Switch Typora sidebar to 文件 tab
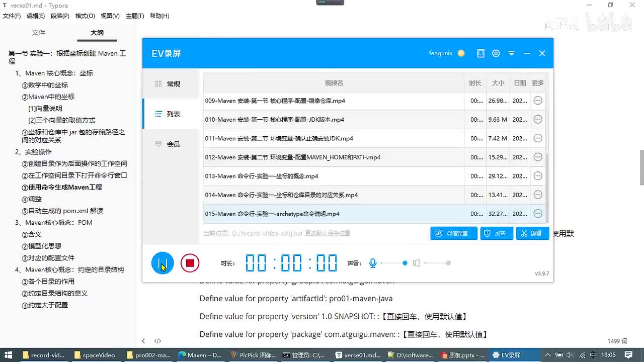Screen dimensions: 644x362 pyautogui.click(x=39, y=33)
